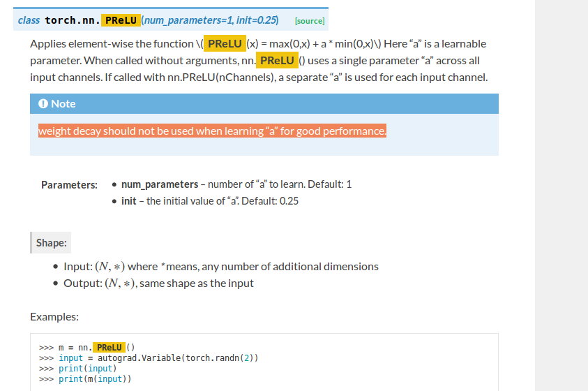Select the 'init' parameter name in the list
Image resolution: width=588 pixels, height=391 pixels.
[x=129, y=201]
